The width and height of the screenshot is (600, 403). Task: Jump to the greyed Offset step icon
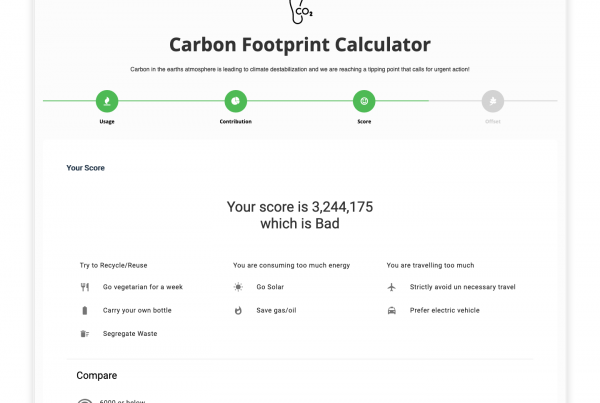(x=493, y=101)
